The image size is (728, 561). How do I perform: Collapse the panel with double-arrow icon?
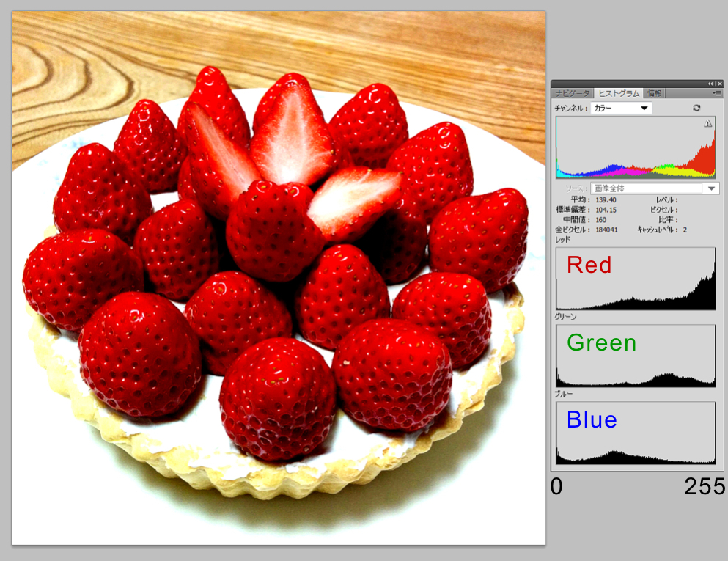710,84
